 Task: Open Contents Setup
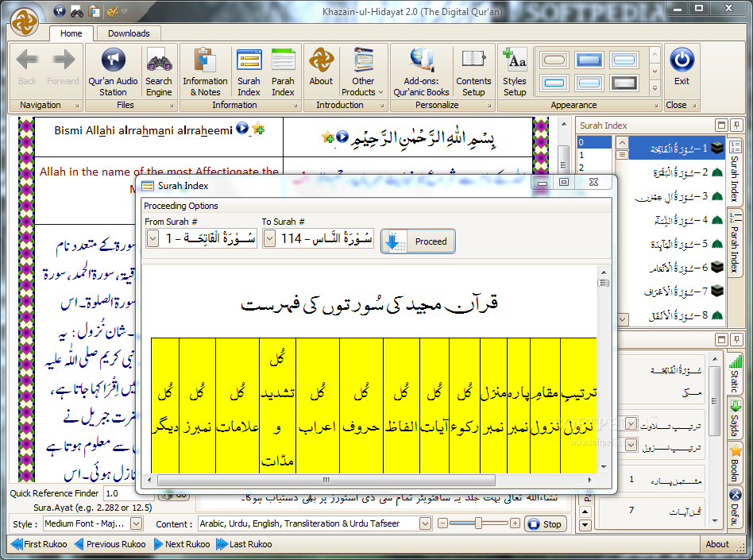pos(473,72)
